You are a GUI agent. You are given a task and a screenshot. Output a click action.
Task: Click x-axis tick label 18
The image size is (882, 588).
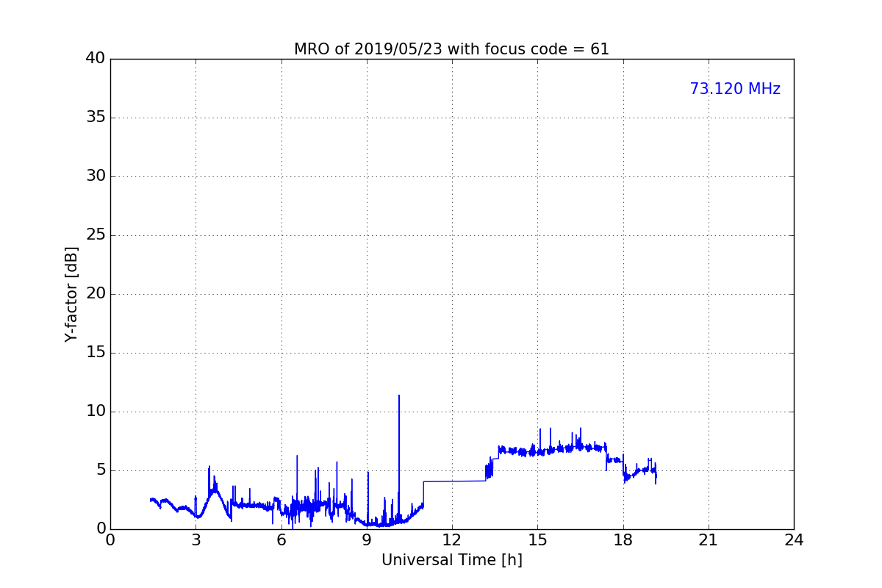pyautogui.click(x=623, y=540)
